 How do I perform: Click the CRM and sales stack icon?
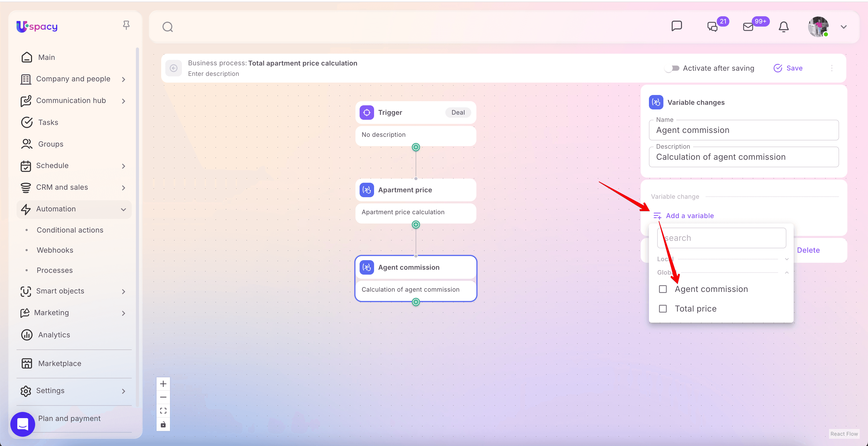pyautogui.click(x=26, y=187)
